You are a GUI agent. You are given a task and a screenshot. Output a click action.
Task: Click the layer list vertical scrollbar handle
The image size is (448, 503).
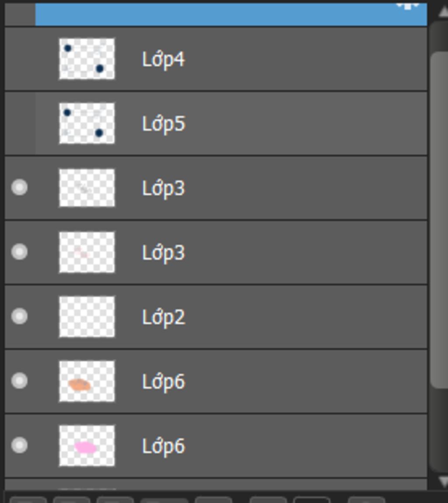click(x=439, y=220)
